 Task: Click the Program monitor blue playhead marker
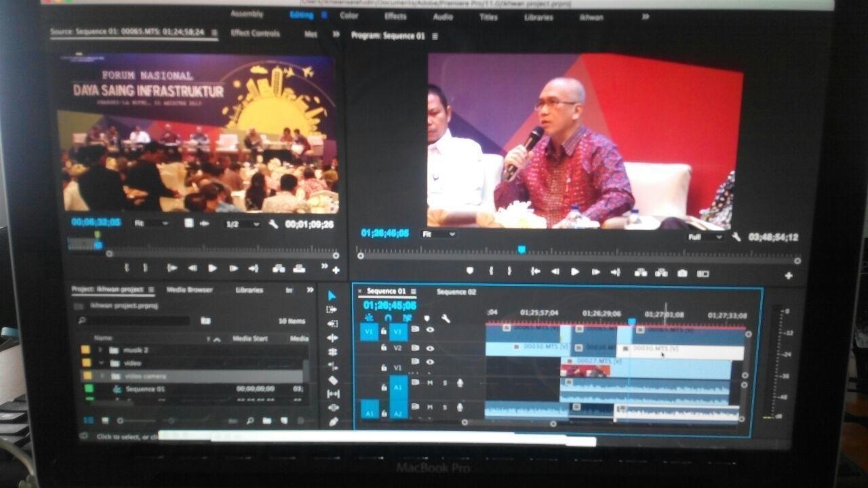pos(521,249)
